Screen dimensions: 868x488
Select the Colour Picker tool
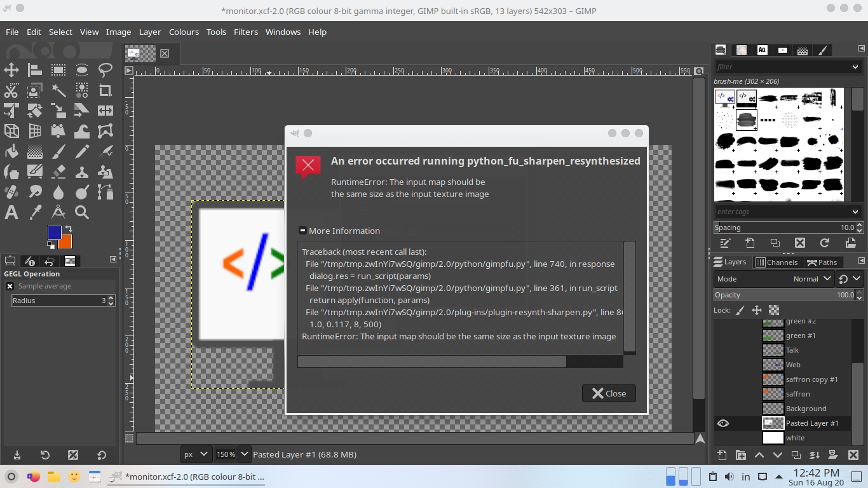pos(35,212)
